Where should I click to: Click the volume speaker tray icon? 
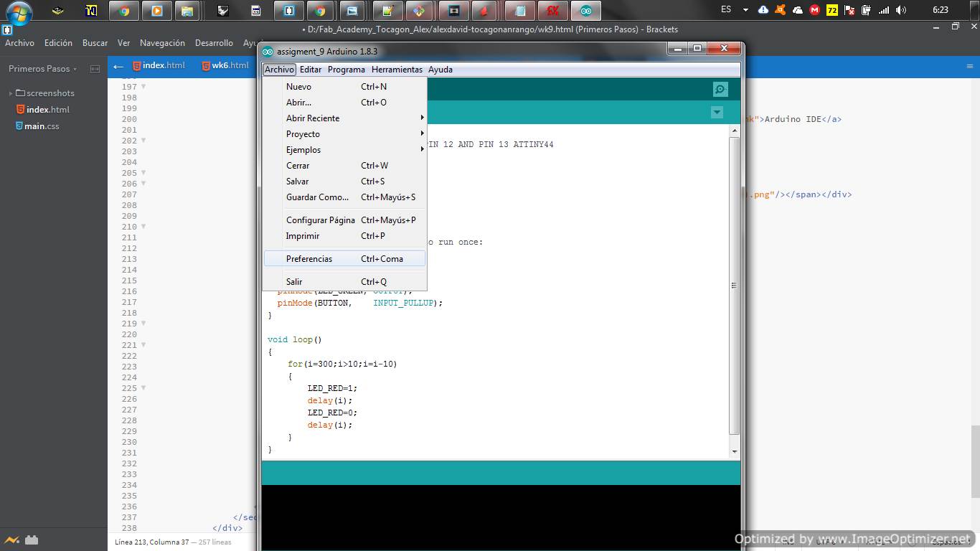click(901, 10)
